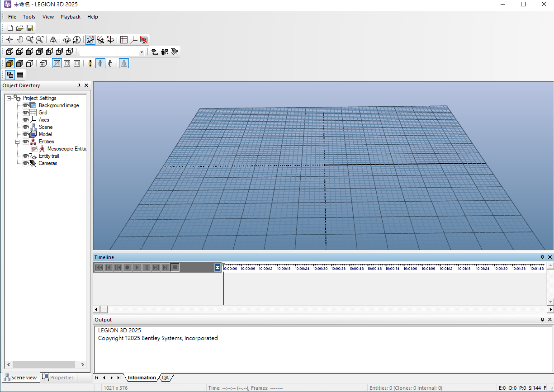Image resolution: width=554 pixels, height=392 pixels.
Task: Switch to the Properties panel tab
Action: point(58,378)
